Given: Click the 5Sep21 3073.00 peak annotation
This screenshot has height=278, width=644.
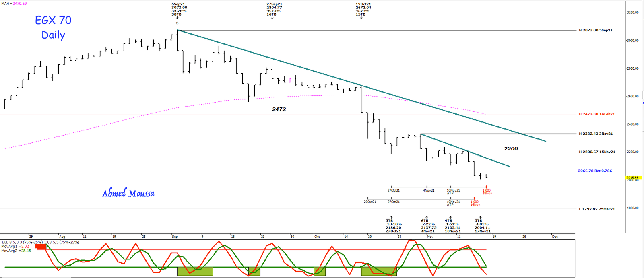Looking at the screenshot, I should (x=179, y=9).
